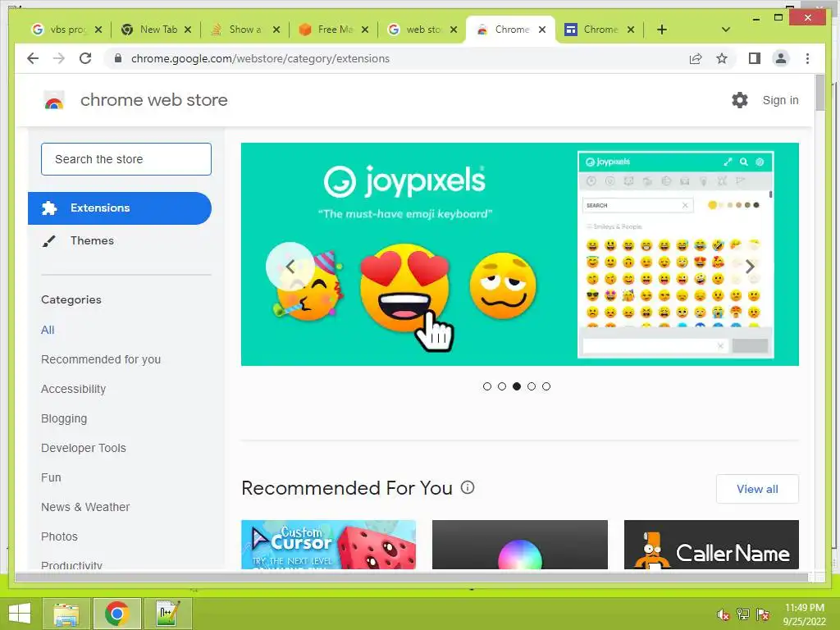Select the Themes sidebar item
The image size is (840, 630).
[x=92, y=240]
